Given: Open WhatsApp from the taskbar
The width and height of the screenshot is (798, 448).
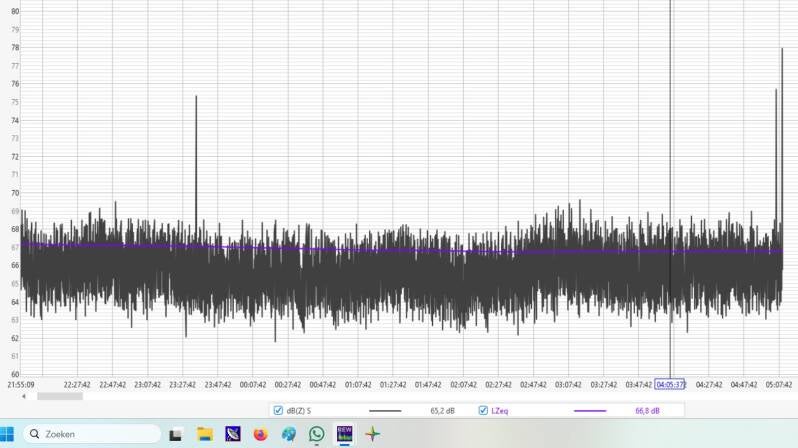Looking at the screenshot, I should coord(317,434).
